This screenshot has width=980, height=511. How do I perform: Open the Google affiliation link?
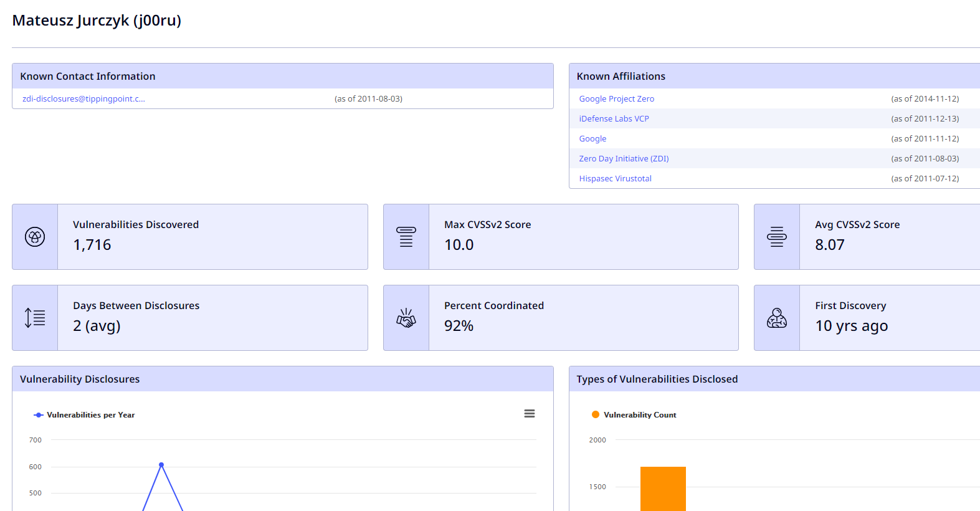point(592,139)
